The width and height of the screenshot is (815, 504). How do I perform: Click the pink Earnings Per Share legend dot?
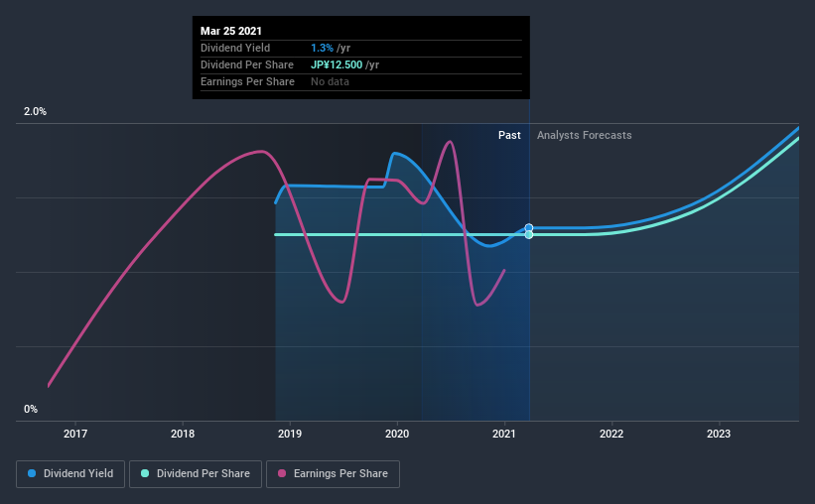[282, 473]
